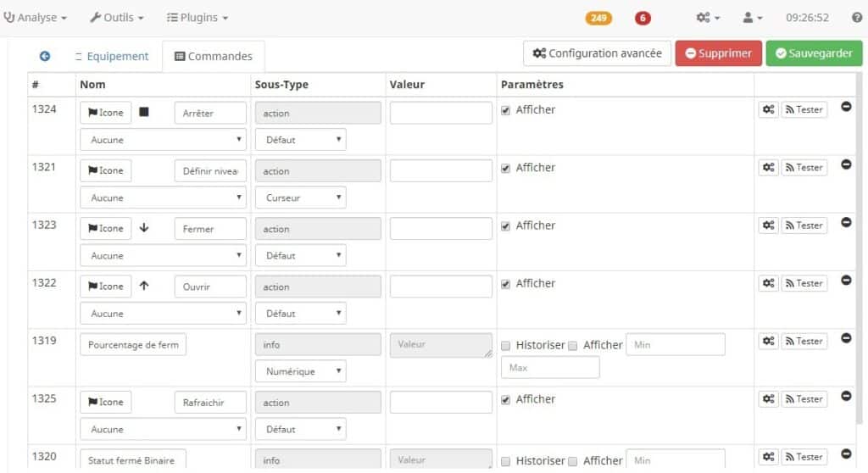Click the Min input field for row 1319
The height and width of the screenshot is (473, 868).
(x=676, y=345)
